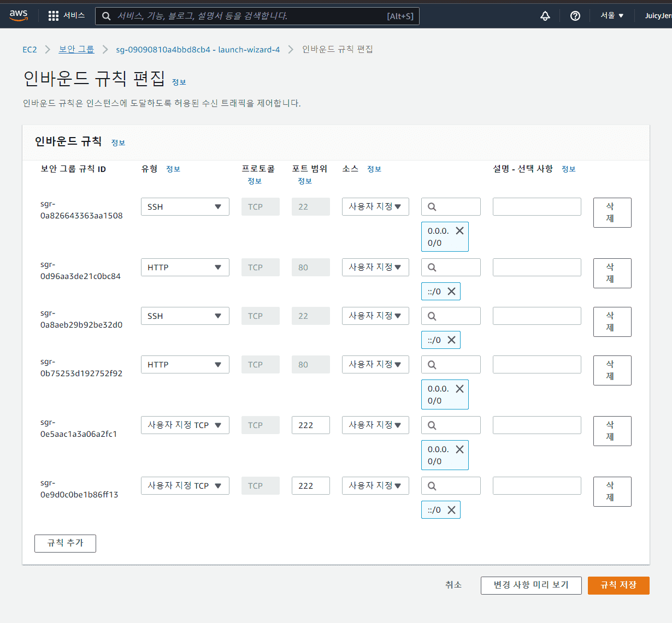The width and height of the screenshot is (672, 623).
Task: Edit port range 222 for rule sgr-0e9d0c0be1b86ff13
Action: pos(311,486)
